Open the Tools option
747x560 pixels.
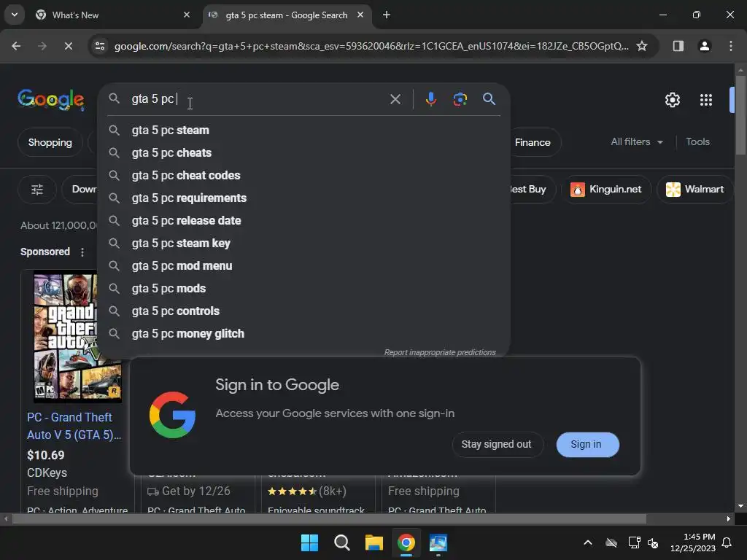pyautogui.click(x=697, y=142)
